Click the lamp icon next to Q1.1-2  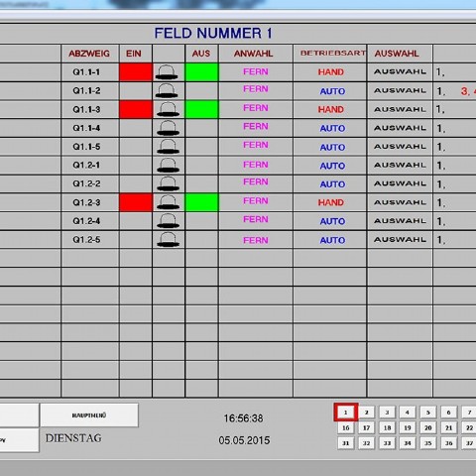[x=167, y=90]
